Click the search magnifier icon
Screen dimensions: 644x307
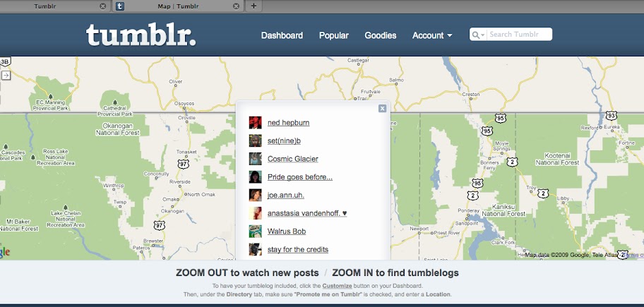point(476,35)
